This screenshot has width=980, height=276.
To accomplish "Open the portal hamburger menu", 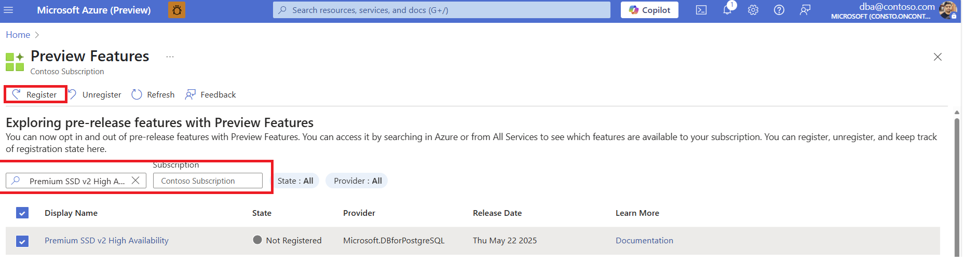I will tap(8, 10).
